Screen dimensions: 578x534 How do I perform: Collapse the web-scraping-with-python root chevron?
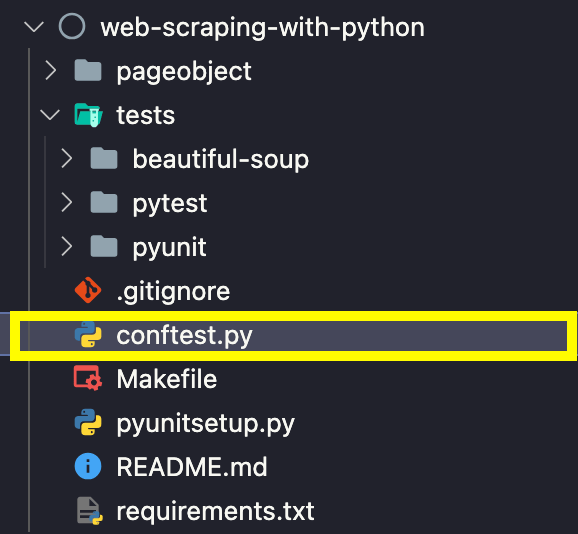point(34,27)
